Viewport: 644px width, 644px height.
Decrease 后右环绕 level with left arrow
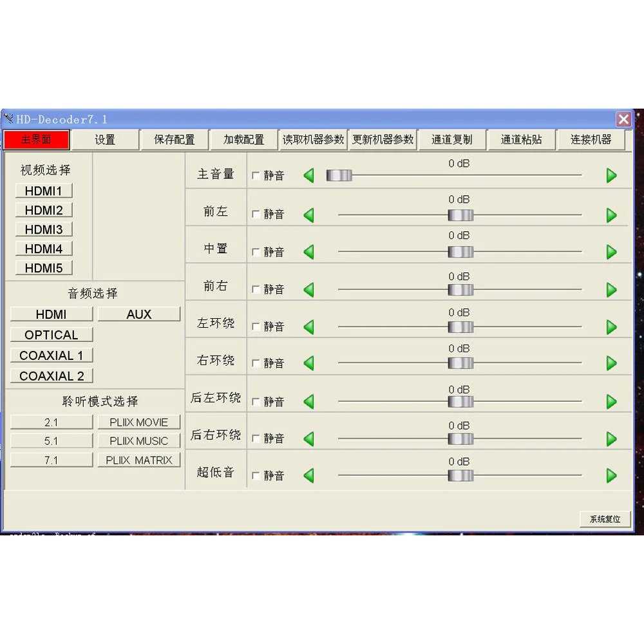click(309, 439)
